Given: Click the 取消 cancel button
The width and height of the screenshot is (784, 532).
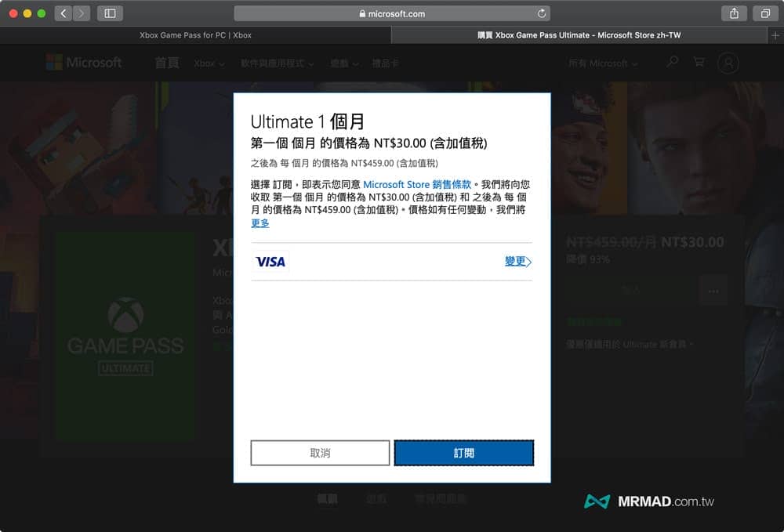Looking at the screenshot, I should 320,453.
